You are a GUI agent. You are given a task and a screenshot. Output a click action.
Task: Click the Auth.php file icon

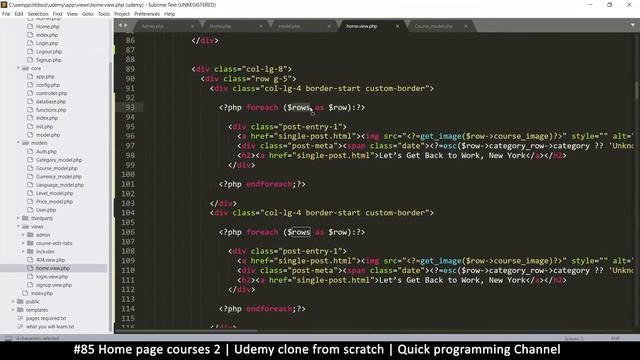pos(30,151)
